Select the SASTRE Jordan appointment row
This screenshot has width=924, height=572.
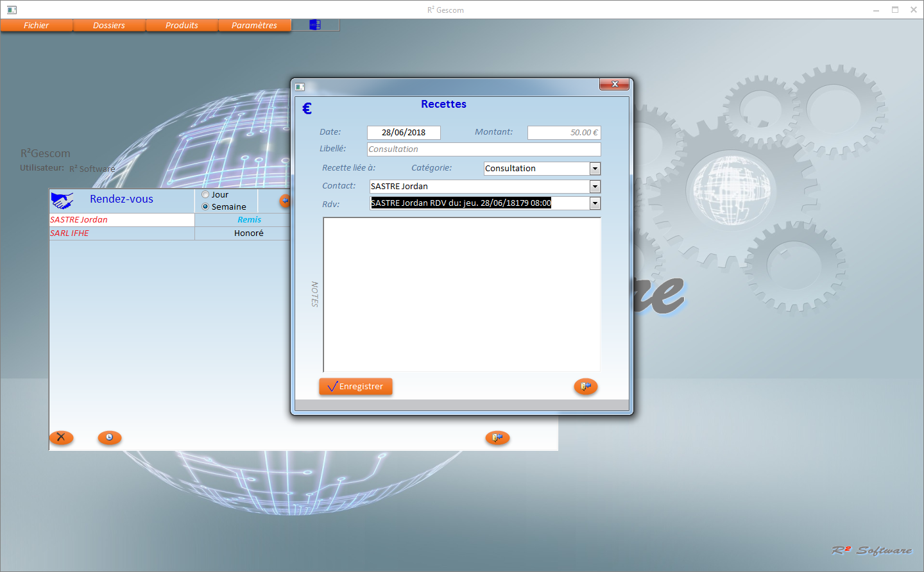click(x=122, y=220)
